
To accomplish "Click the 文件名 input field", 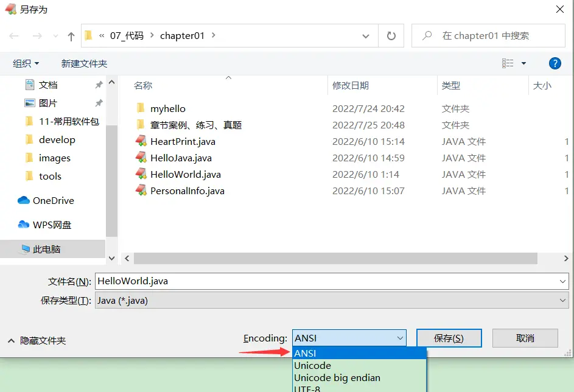I will 326,281.
